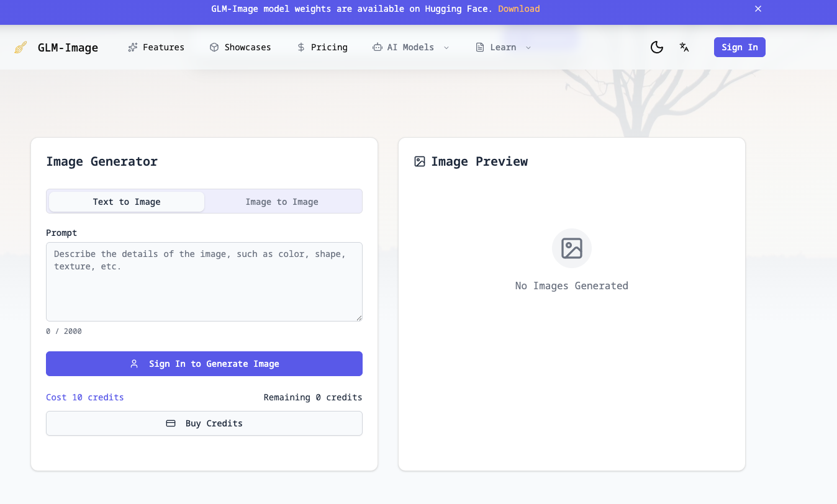Image resolution: width=837 pixels, height=504 pixels.
Task: Toggle dark mode with the moon icon
Action: tap(656, 47)
